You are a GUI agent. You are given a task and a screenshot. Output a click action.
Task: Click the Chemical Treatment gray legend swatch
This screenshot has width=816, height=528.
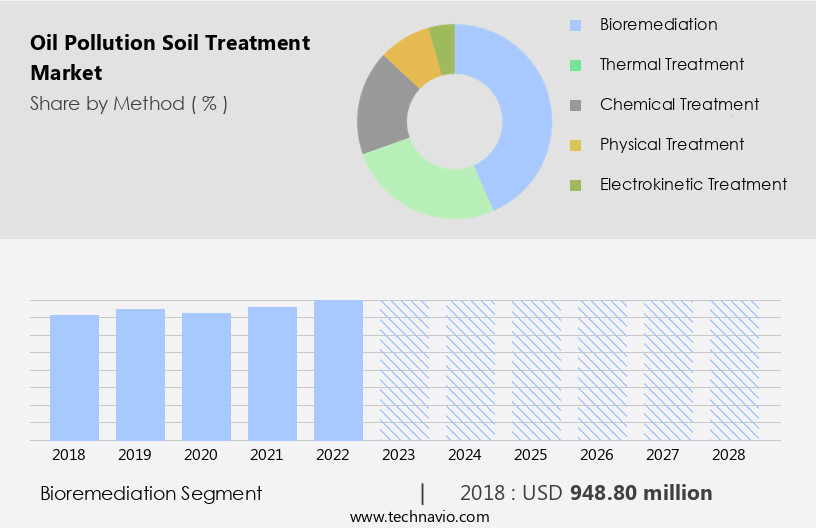point(575,105)
